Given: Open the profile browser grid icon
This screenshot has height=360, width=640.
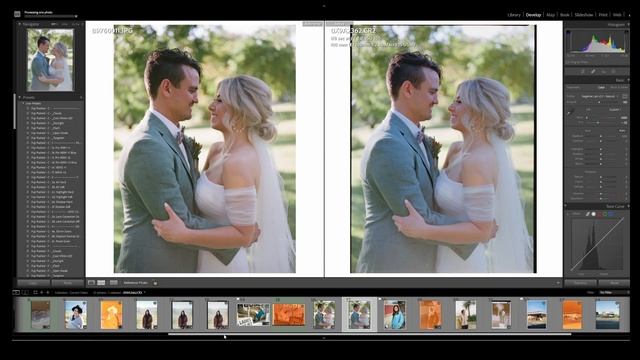Looking at the screenshot, I should pyautogui.click(x=624, y=96).
